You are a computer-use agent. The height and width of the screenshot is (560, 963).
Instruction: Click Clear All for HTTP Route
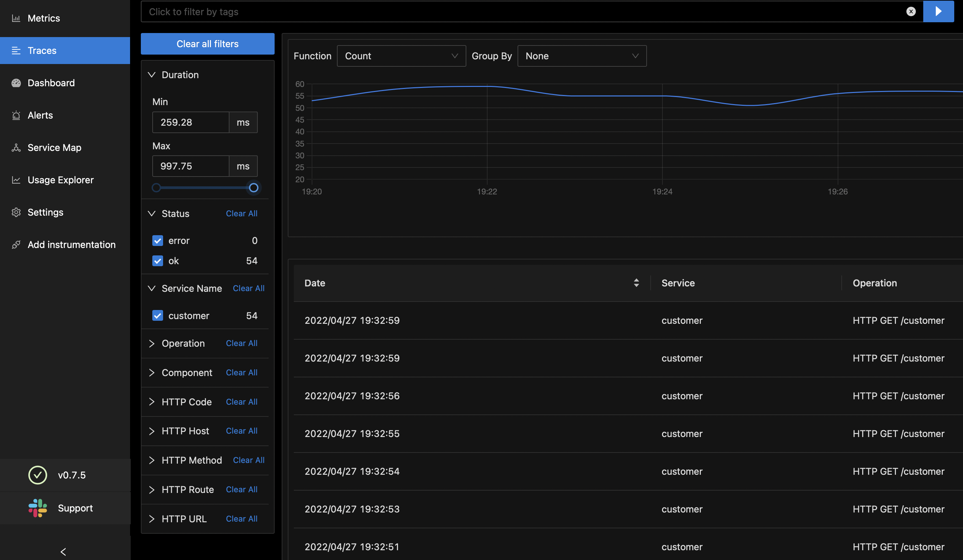(x=242, y=489)
